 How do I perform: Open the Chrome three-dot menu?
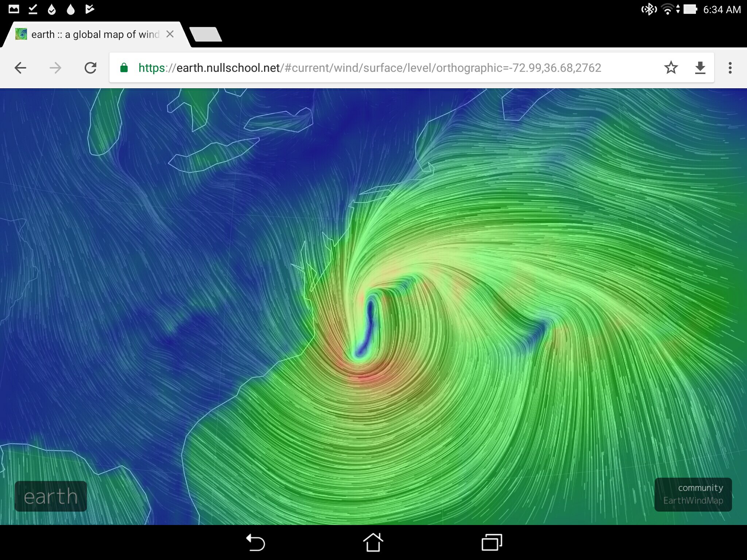(730, 68)
